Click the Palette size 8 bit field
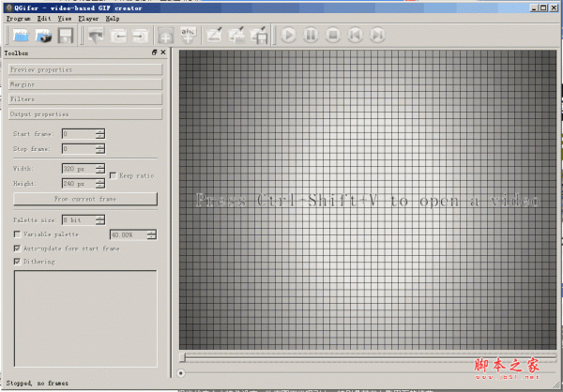This screenshot has width=563, height=392. [79, 220]
